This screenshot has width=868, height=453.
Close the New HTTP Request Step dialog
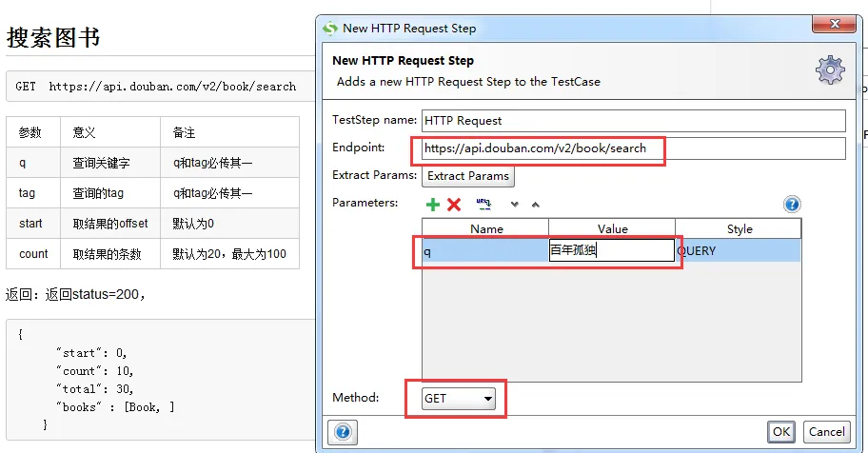(835, 24)
